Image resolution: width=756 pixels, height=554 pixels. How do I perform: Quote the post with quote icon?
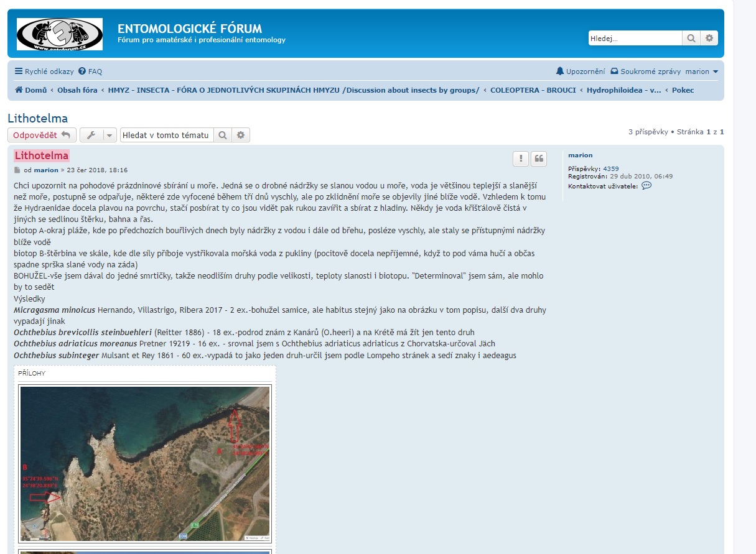pyautogui.click(x=539, y=159)
